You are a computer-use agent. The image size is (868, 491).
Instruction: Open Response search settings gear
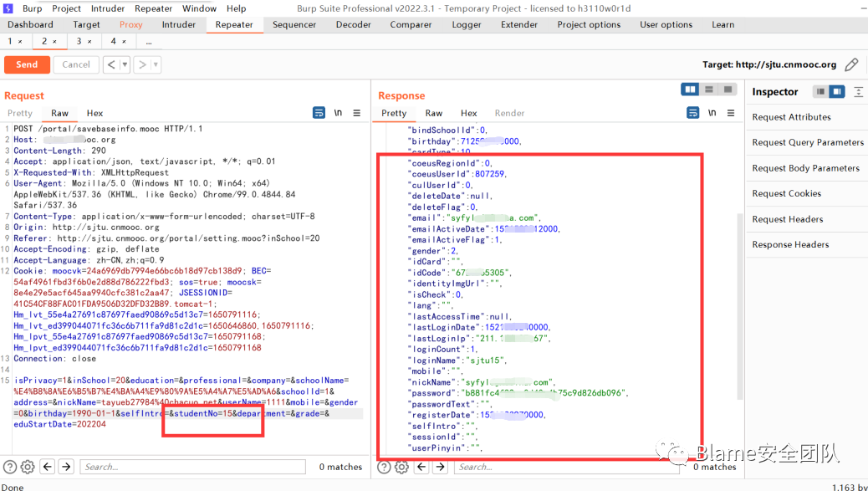pos(402,467)
